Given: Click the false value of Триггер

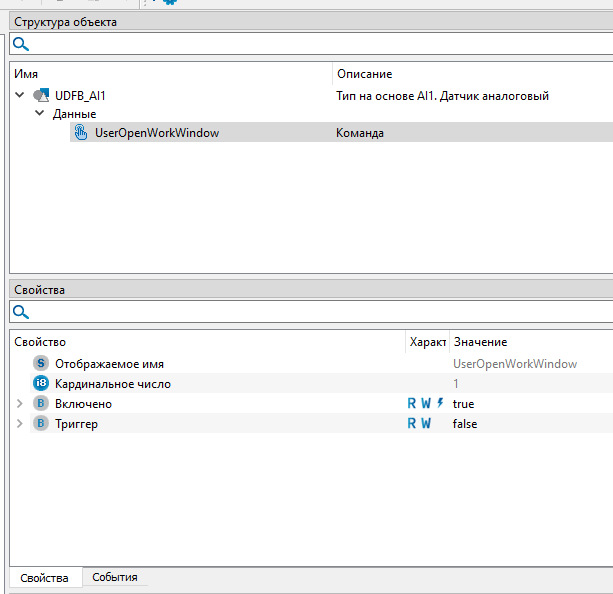Looking at the screenshot, I should [x=465, y=424].
